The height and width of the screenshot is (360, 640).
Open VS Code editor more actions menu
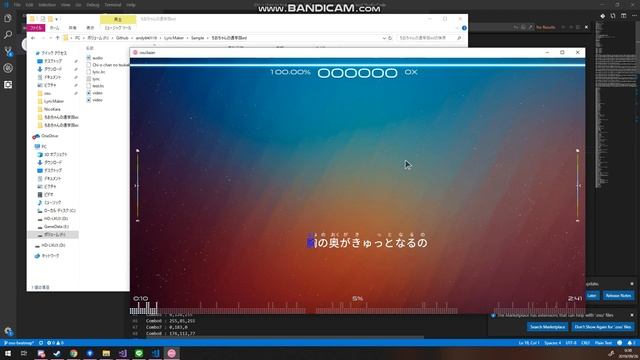(x=634, y=16)
